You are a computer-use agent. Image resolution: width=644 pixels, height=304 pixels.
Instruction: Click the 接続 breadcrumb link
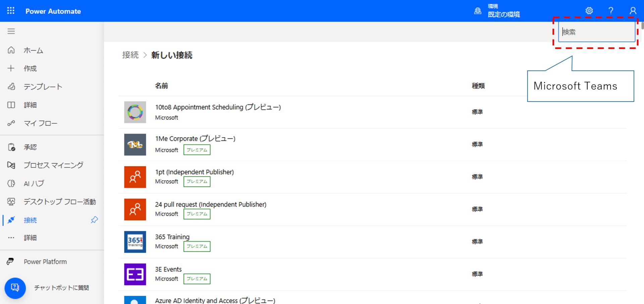point(130,55)
